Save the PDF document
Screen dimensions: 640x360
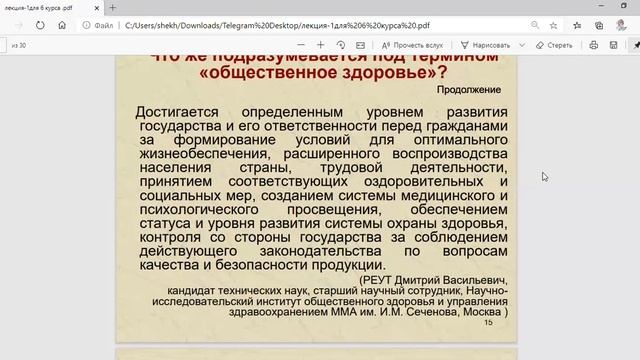click(613, 45)
